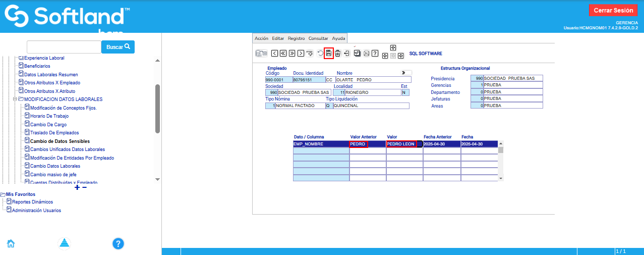Expand employee name with double-chevron button
The image size is (644, 255).
(x=403, y=73)
